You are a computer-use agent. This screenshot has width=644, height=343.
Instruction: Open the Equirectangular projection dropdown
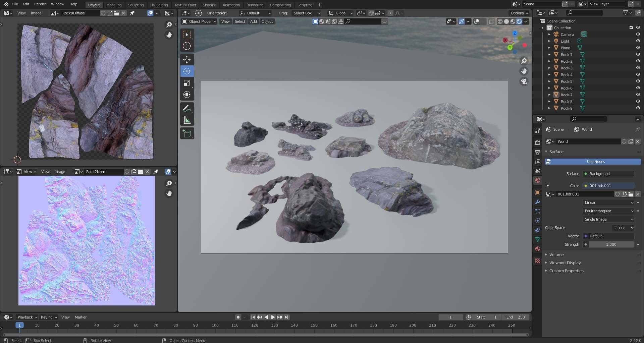(x=608, y=211)
